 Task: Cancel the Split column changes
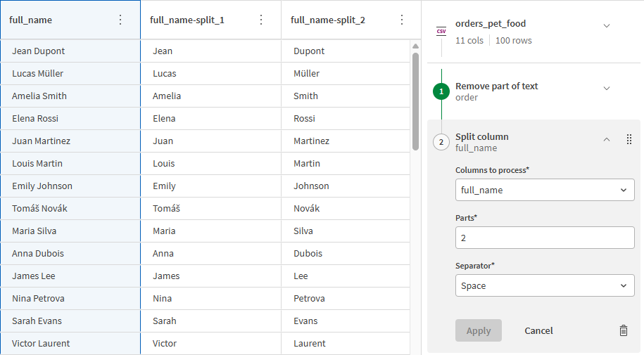tap(538, 330)
